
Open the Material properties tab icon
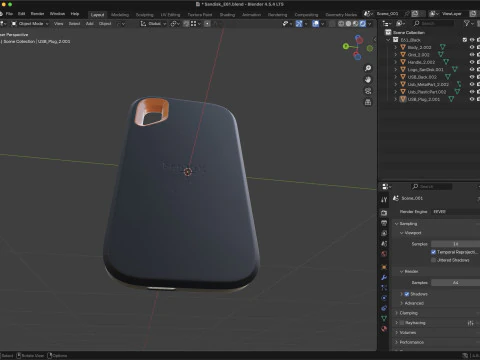(384, 329)
